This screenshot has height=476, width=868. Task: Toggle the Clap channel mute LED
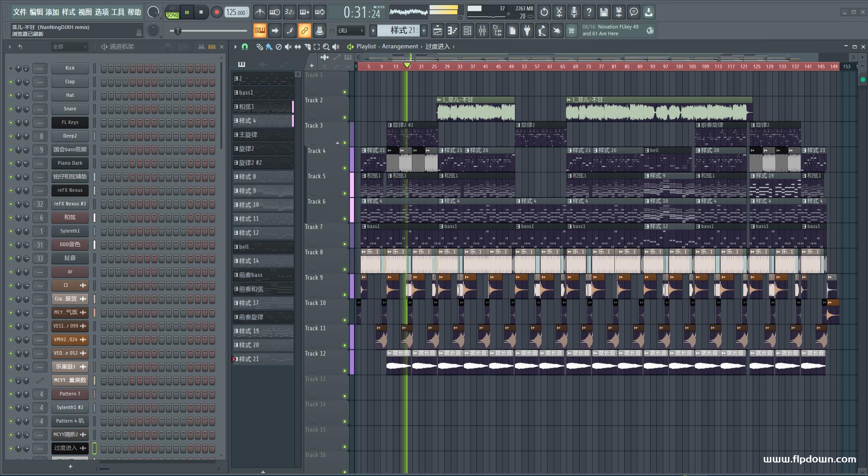tap(11, 82)
